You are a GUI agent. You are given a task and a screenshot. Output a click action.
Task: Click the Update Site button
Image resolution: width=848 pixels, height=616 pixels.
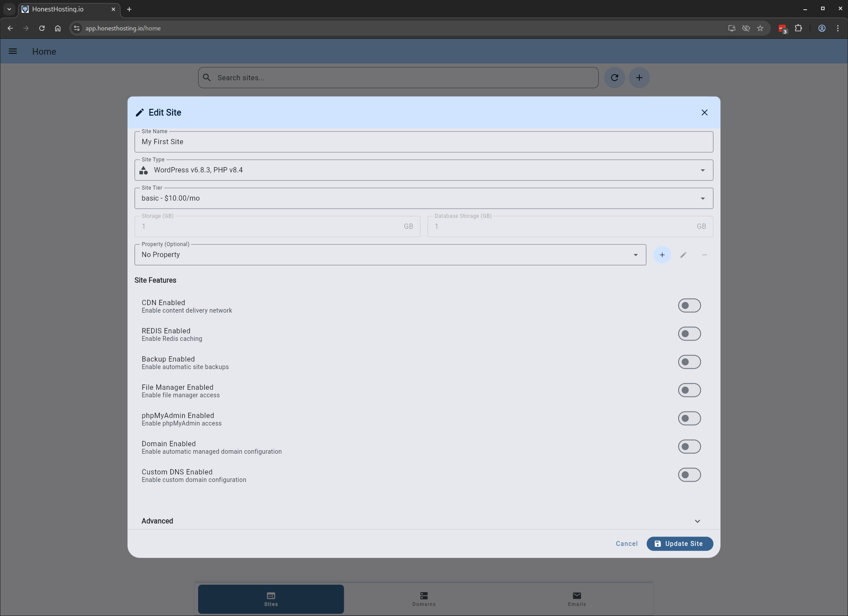[679, 544]
